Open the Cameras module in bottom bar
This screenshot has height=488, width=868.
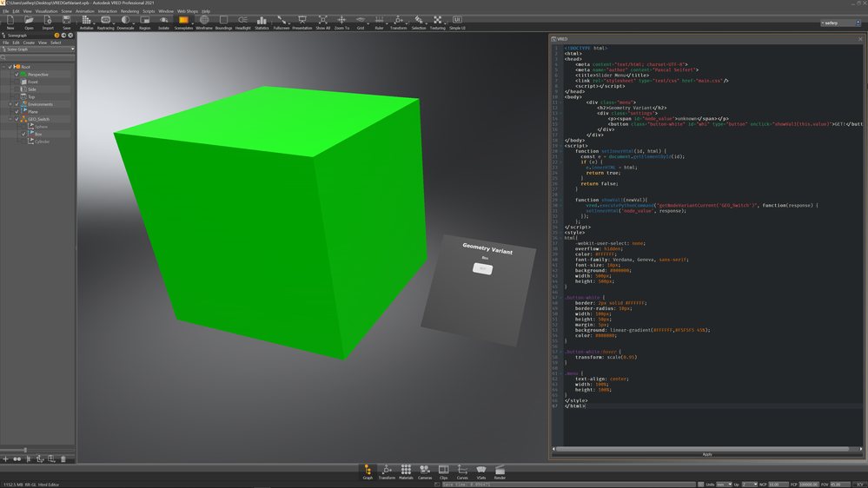pos(425,471)
